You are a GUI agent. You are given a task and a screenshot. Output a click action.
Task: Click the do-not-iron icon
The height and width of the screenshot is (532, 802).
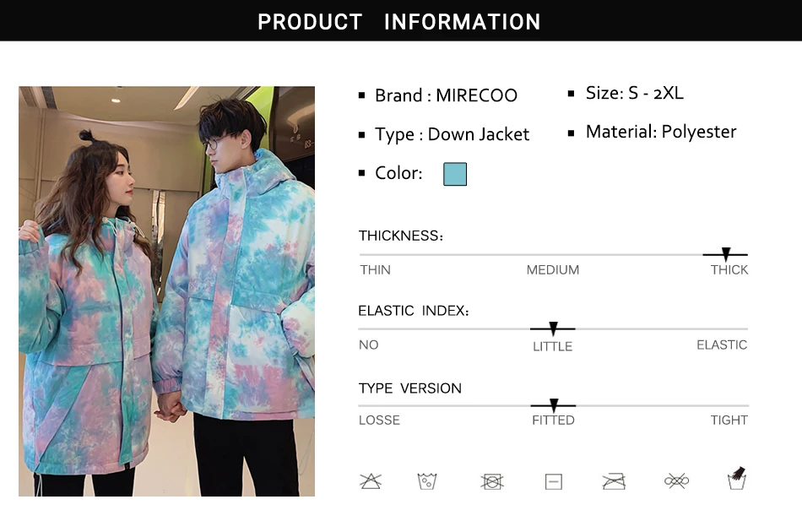614,481
